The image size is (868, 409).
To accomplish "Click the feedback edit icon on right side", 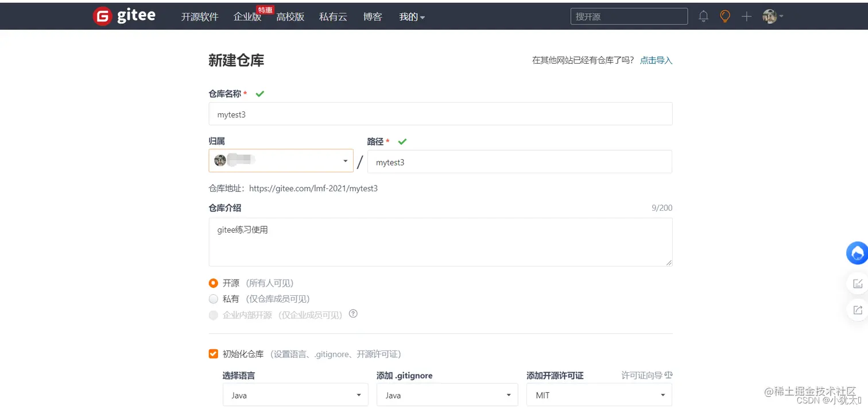I will coord(858,283).
